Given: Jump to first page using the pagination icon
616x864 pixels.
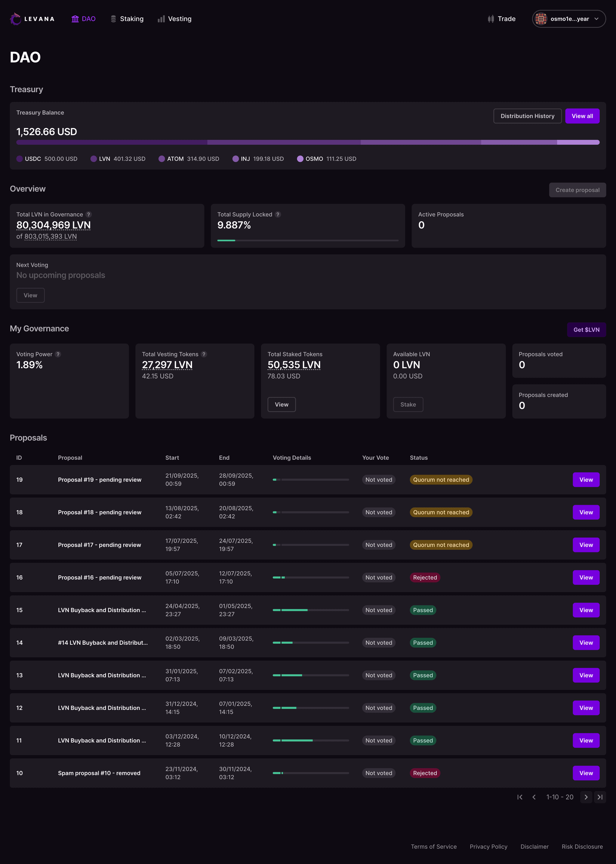Looking at the screenshot, I should (520, 797).
